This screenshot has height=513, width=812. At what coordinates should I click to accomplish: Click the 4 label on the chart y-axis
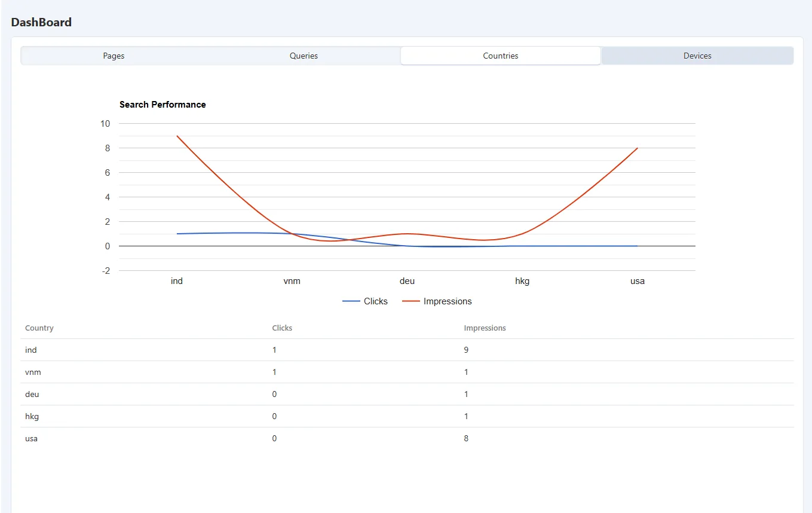click(108, 197)
